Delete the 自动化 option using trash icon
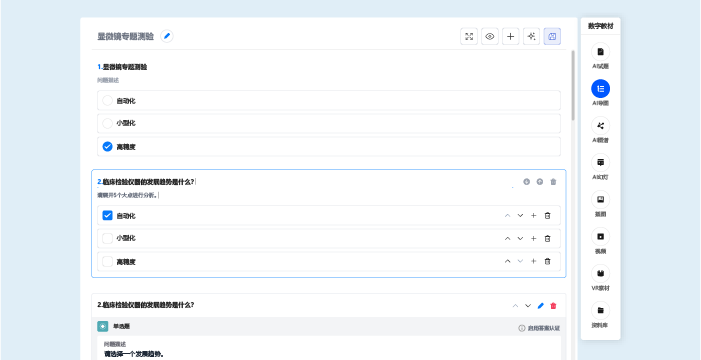The height and width of the screenshot is (360, 701). click(x=547, y=216)
